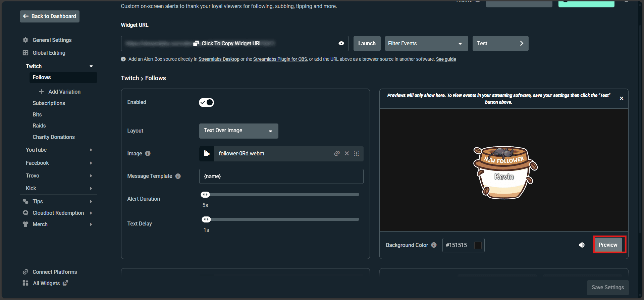Select Follows in the Twitch menu
This screenshot has width=644, height=300.
coord(63,78)
